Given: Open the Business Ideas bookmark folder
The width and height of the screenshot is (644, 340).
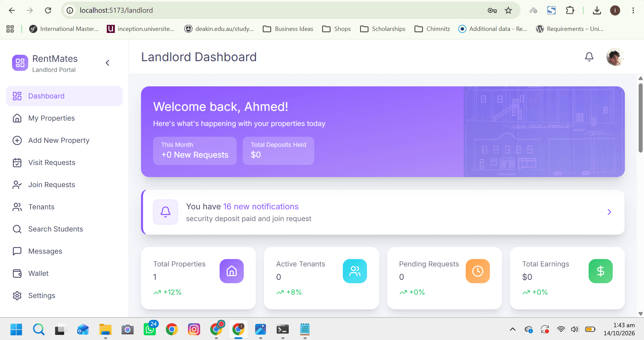Looking at the screenshot, I should [288, 29].
